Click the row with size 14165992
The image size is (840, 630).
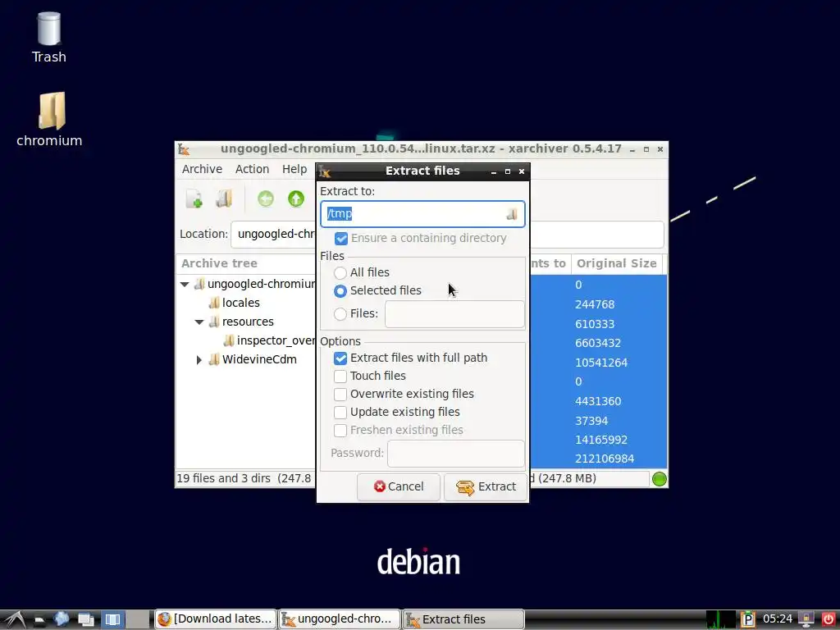598,440
